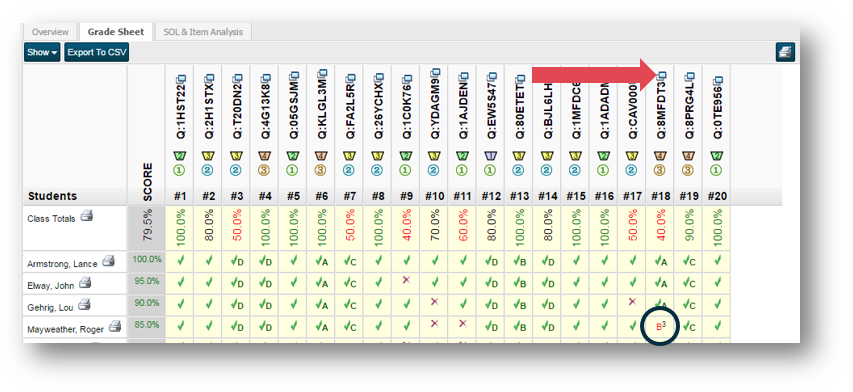Screen dimensions: 853x392
Task: Click Mayweather's incorrect X mark in #11
Action: (x=462, y=323)
